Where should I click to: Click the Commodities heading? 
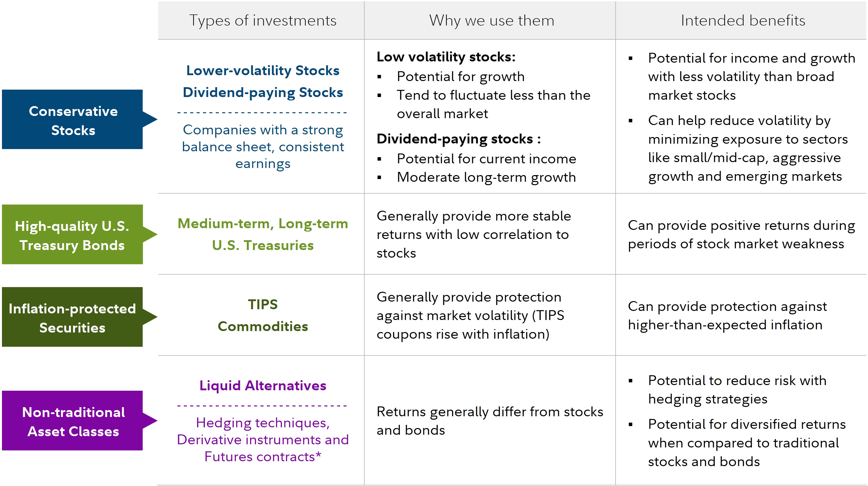(263, 326)
